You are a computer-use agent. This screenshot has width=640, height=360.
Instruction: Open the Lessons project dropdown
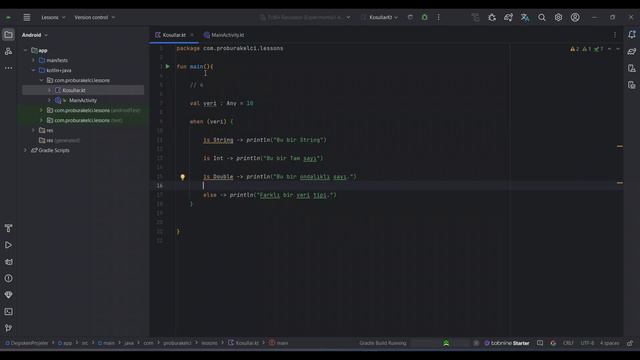[53, 18]
